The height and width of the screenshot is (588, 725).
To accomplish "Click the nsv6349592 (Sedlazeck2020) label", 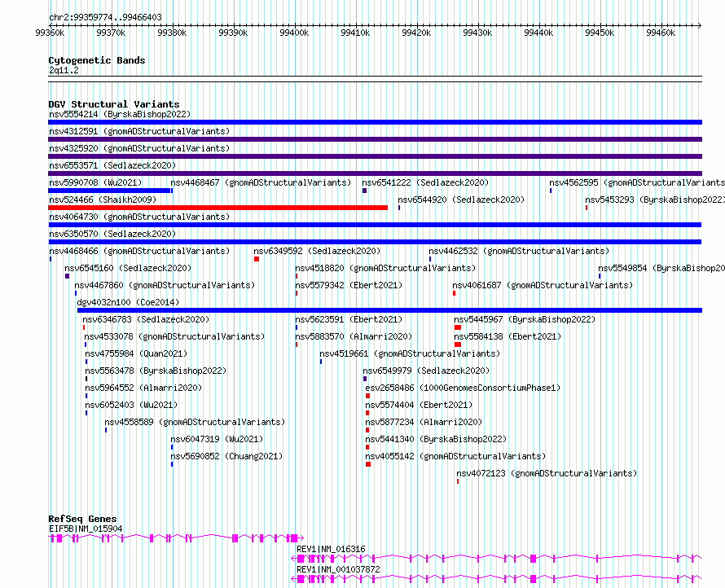I will 317,251.
